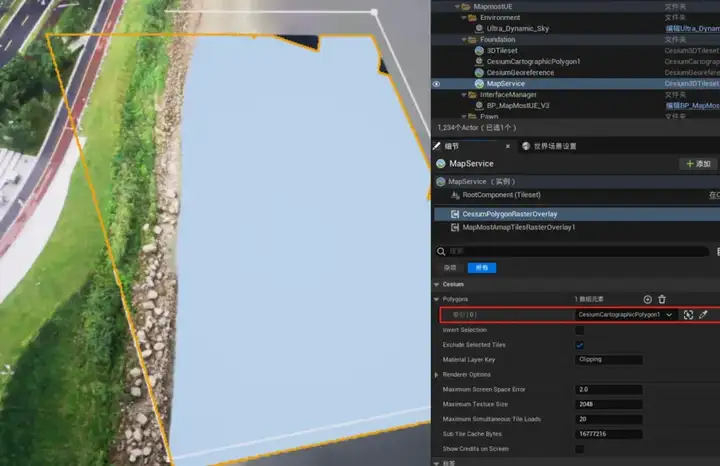The image size is (720, 466).
Task: Edit Maximum Screen Space Error value
Action: tap(608, 389)
